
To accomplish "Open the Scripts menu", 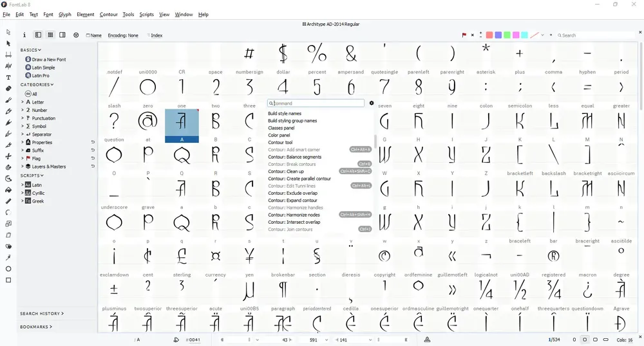I will 147,14.
